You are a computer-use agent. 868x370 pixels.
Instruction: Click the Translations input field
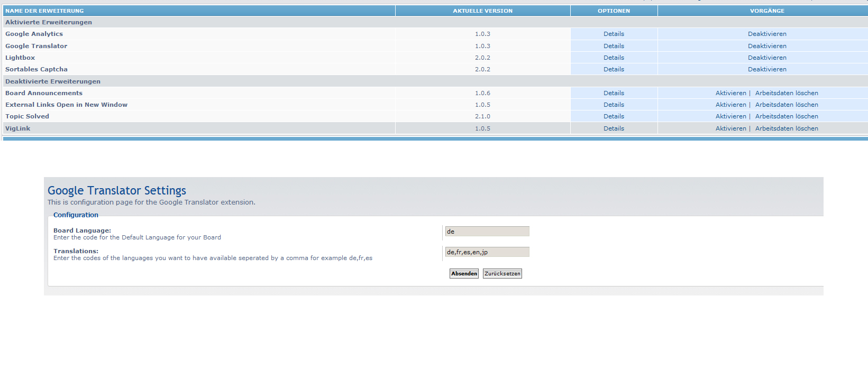click(487, 252)
